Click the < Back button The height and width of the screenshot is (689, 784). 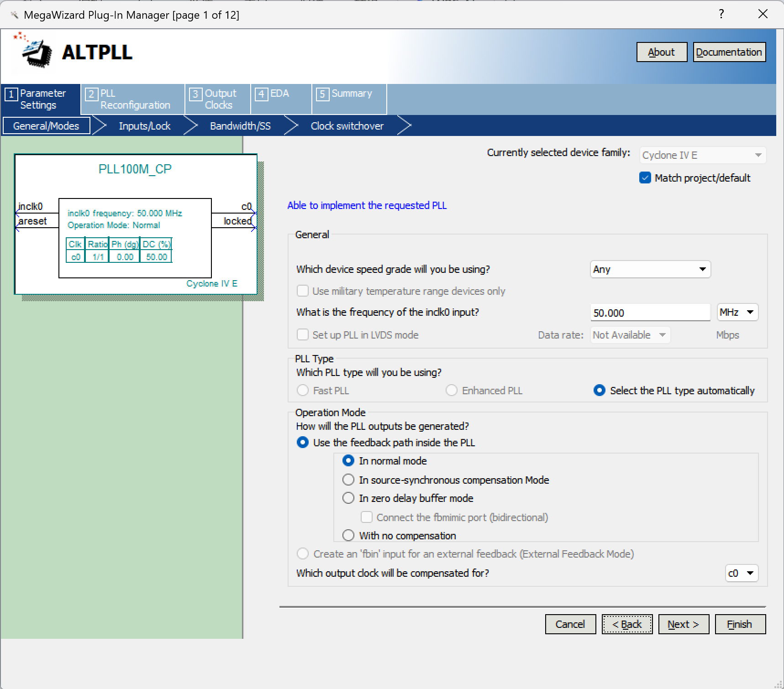627,624
